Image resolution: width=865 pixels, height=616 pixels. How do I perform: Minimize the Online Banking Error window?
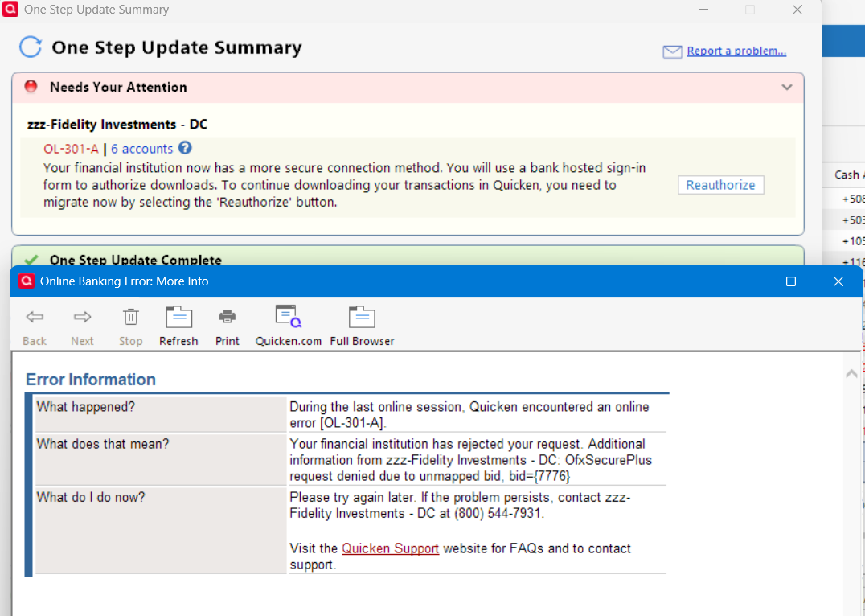pyautogui.click(x=744, y=281)
